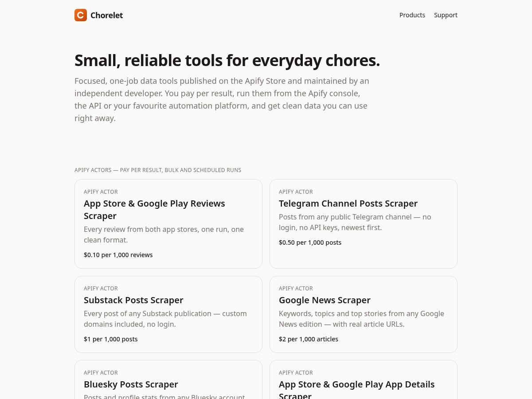Click the '$1 per 1,000 posts' price
532x399 pixels.
111,339
